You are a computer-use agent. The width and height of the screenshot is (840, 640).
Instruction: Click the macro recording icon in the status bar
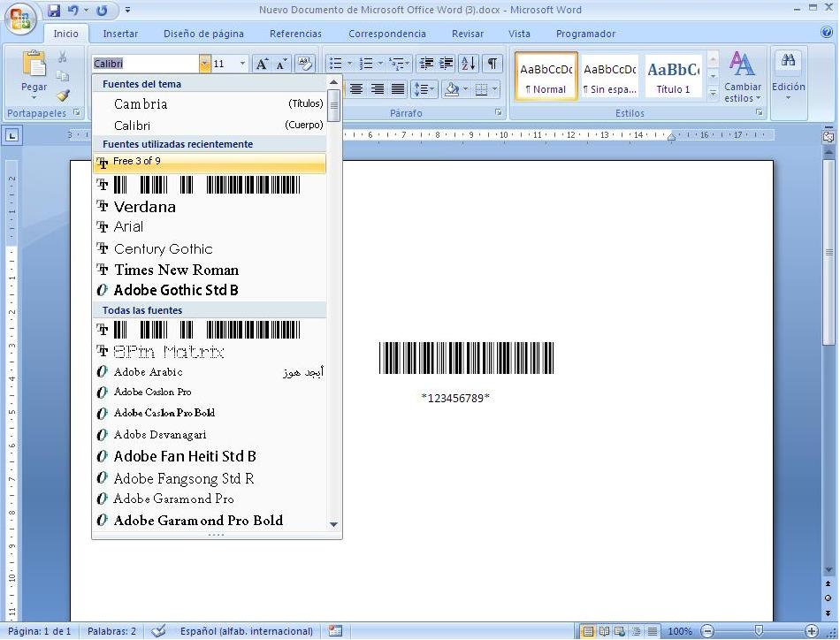[335, 631]
